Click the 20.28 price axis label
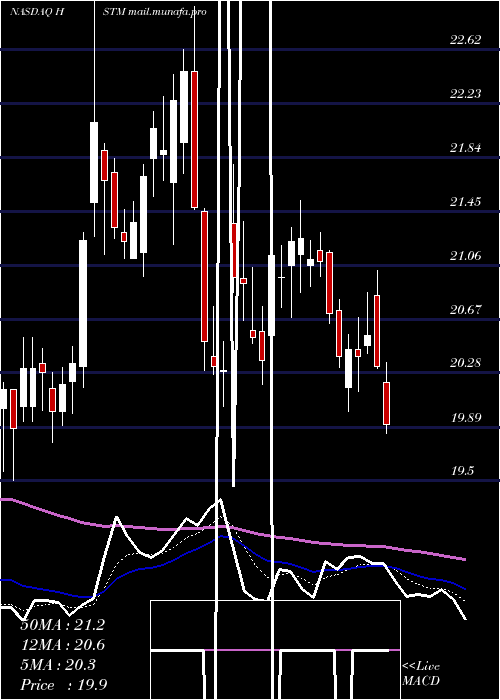The image size is (500, 700). click(465, 363)
